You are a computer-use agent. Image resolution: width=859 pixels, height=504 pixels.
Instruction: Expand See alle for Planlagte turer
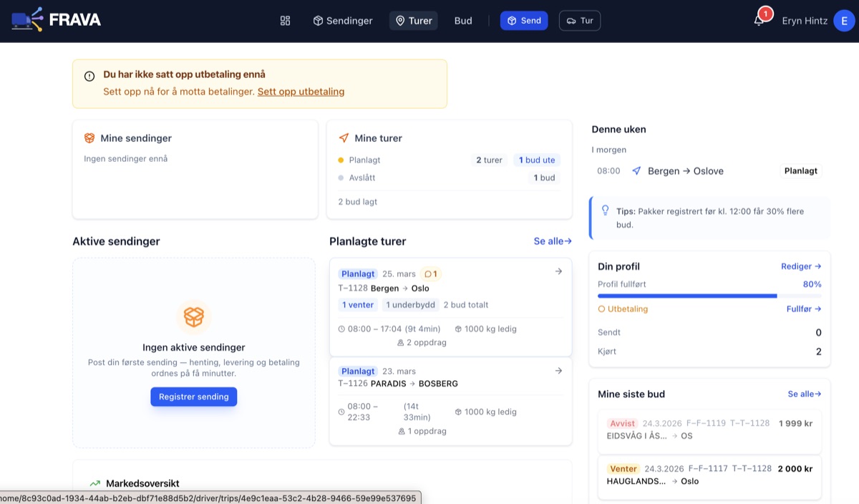tap(552, 241)
